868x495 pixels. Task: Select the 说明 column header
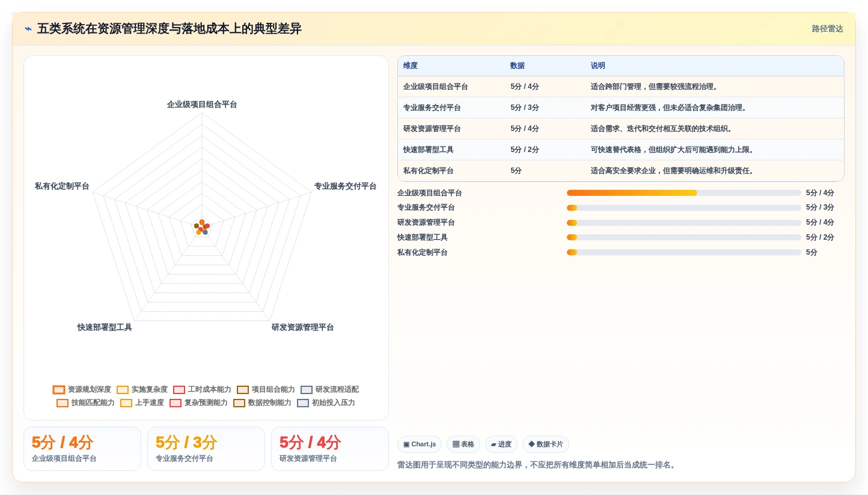click(598, 66)
